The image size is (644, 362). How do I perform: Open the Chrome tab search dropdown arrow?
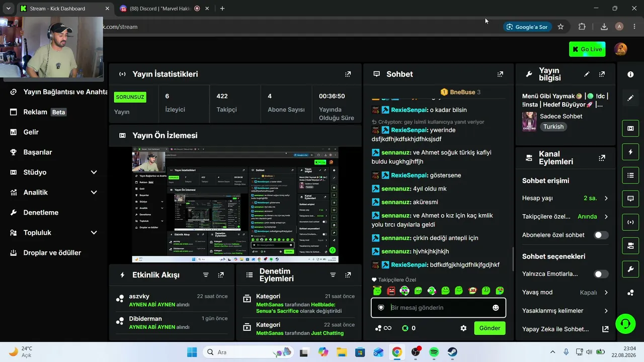pyautogui.click(x=8, y=9)
